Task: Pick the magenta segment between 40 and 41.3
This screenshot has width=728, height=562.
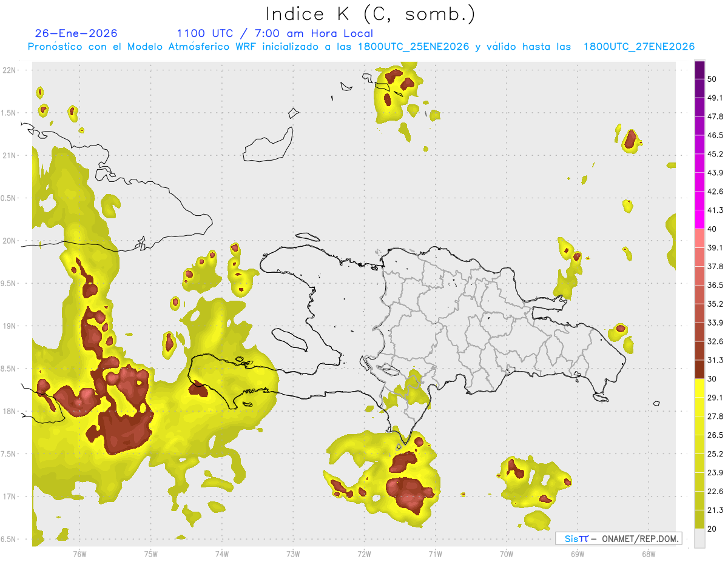Action: tap(699, 219)
